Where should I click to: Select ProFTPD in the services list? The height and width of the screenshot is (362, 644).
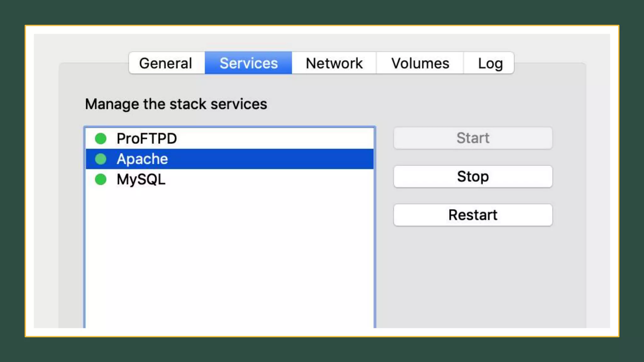tap(147, 139)
